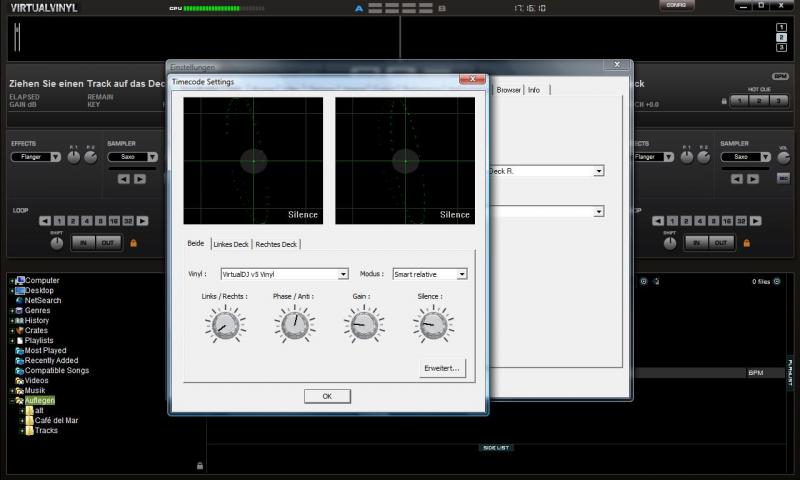Expand the Computer tree node
This screenshot has width=800, height=480.
click(x=12, y=281)
